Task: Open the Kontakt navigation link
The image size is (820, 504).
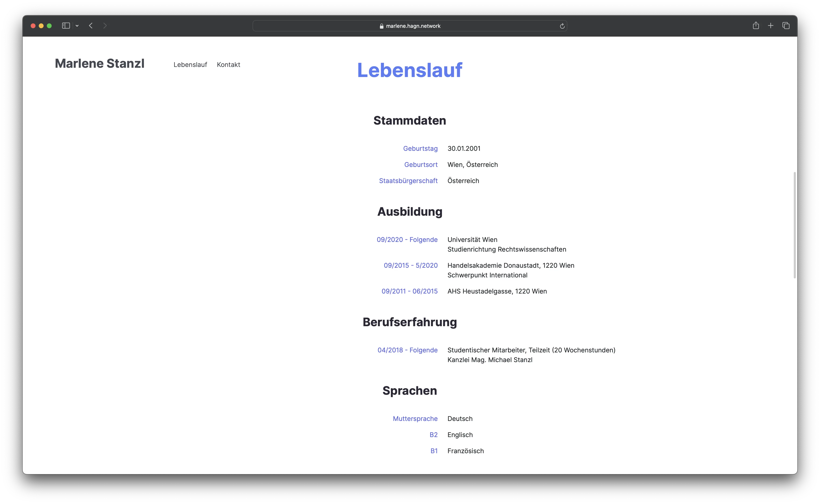Action: coord(228,65)
